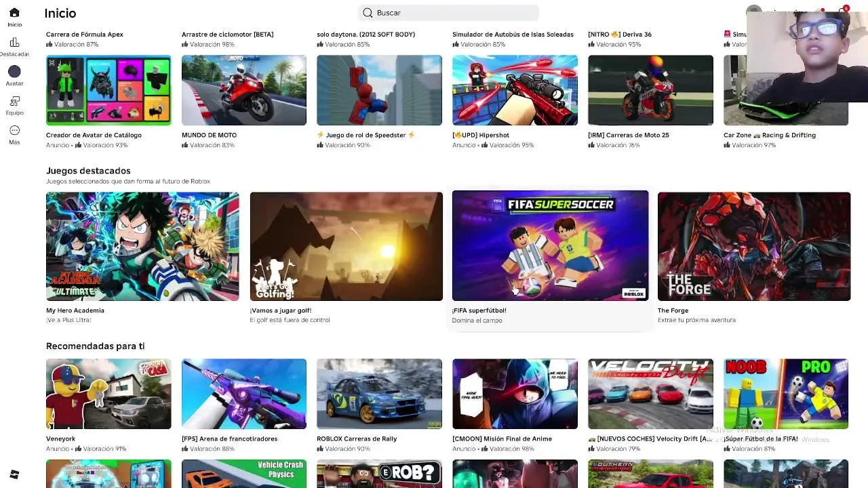Click 'Valoración 98%' under Arrastre de ciclomotor

click(x=212, y=45)
